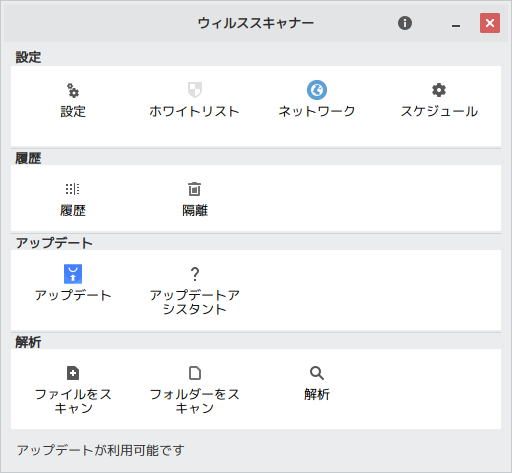Open the スケジュール gear icon
This screenshot has width=512, height=473.
pos(439,90)
